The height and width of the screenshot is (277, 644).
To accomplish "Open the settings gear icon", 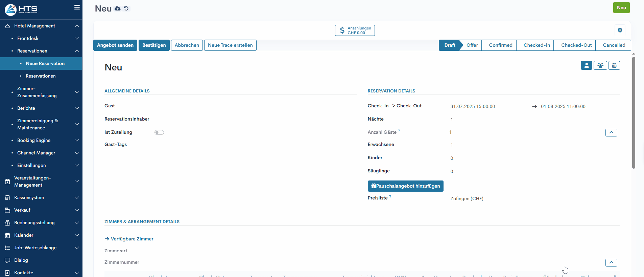I will 620,30.
